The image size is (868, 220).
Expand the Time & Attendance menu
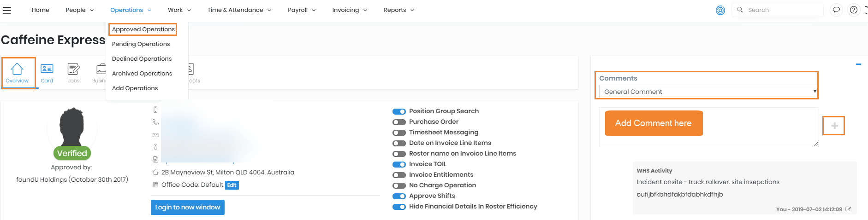click(x=239, y=10)
